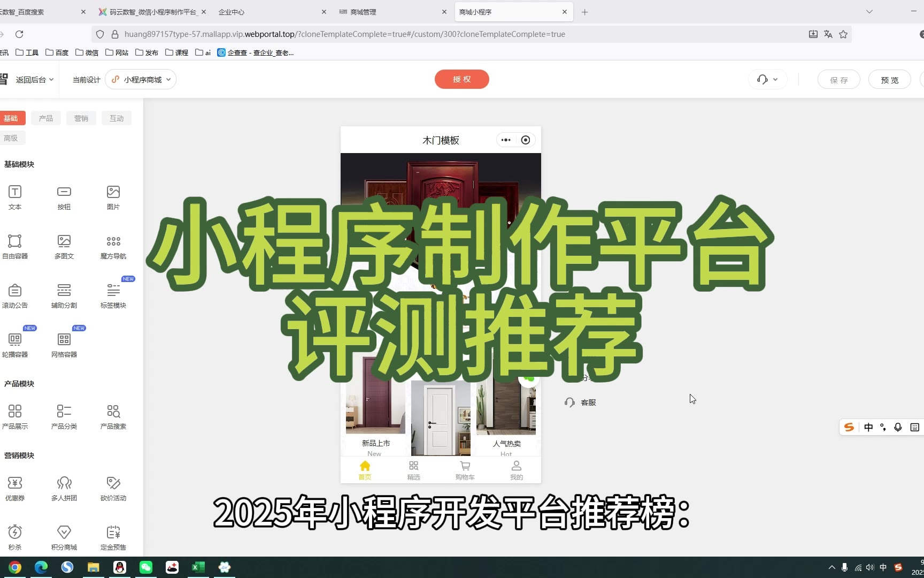Screen dimensions: 924x578
Task: Add the 滚动公告 scrolling notice module
Action: pos(15,295)
